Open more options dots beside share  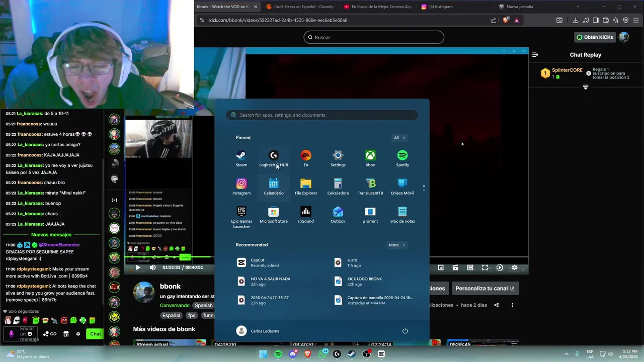tap(512, 305)
